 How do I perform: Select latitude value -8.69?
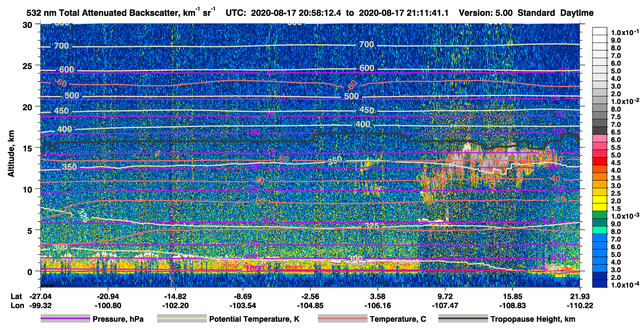pos(243,295)
